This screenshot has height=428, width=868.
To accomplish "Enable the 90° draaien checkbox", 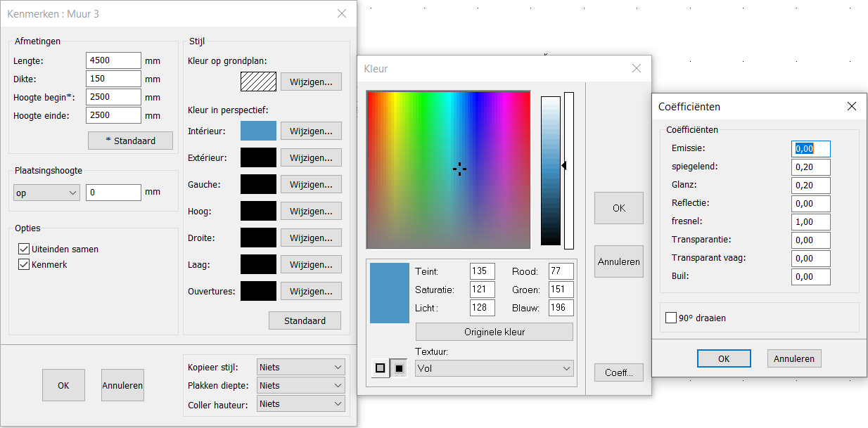I will (x=671, y=318).
